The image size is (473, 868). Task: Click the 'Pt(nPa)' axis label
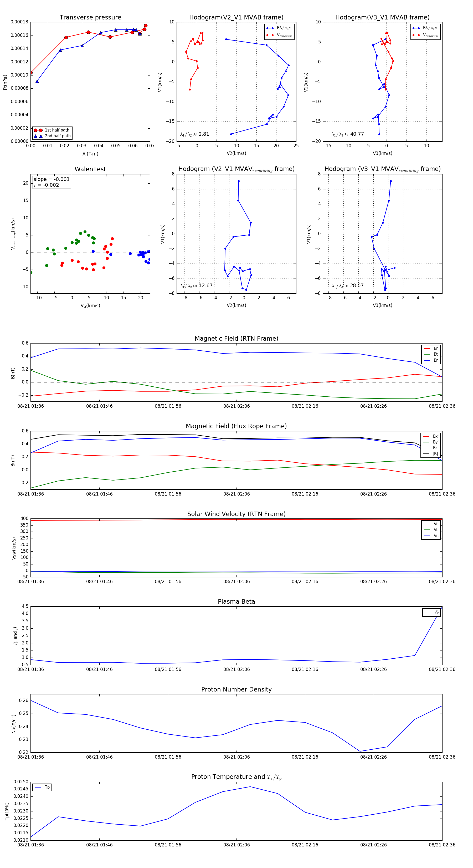pyautogui.click(x=5, y=82)
